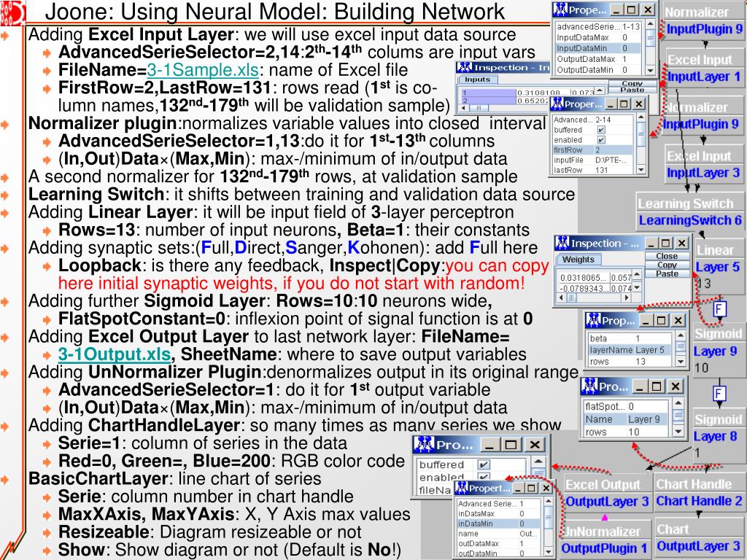This screenshot has width=747, height=560.
Task: Click Copy button in Inspection Weights window
Action: [667, 265]
